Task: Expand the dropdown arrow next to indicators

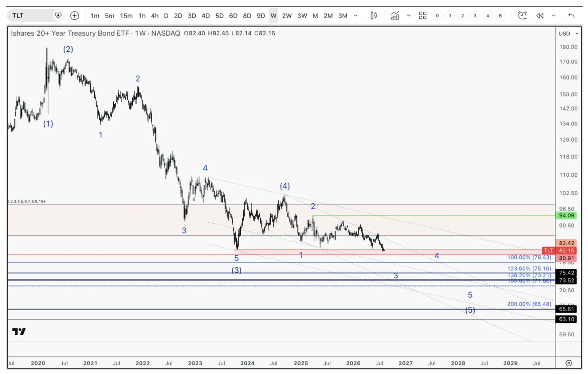Action: pos(409,16)
